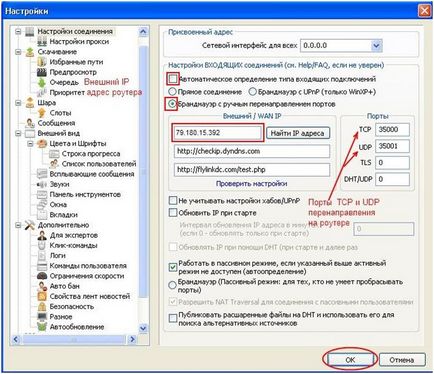434x374 pixels.
Task: Click the Скачивание download icon
Action: (30, 52)
